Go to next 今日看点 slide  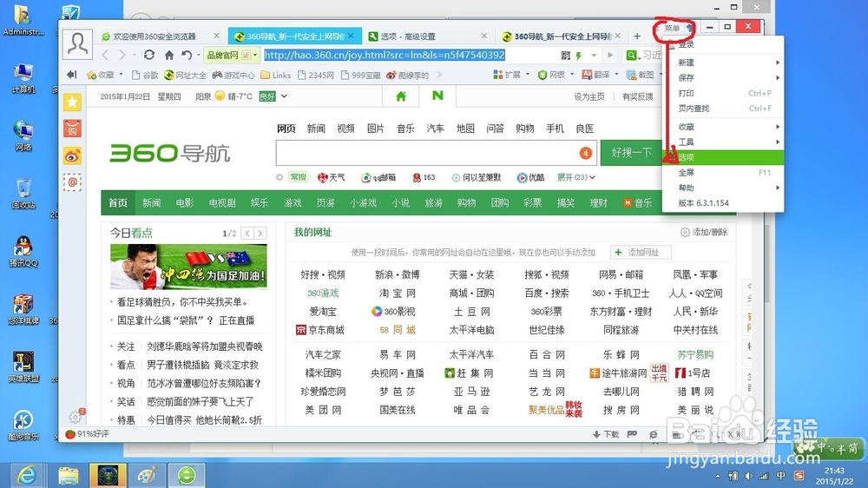point(260,234)
